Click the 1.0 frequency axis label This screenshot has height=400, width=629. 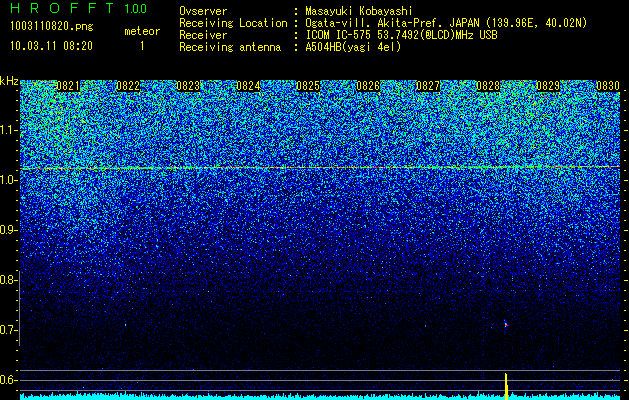click(7, 180)
